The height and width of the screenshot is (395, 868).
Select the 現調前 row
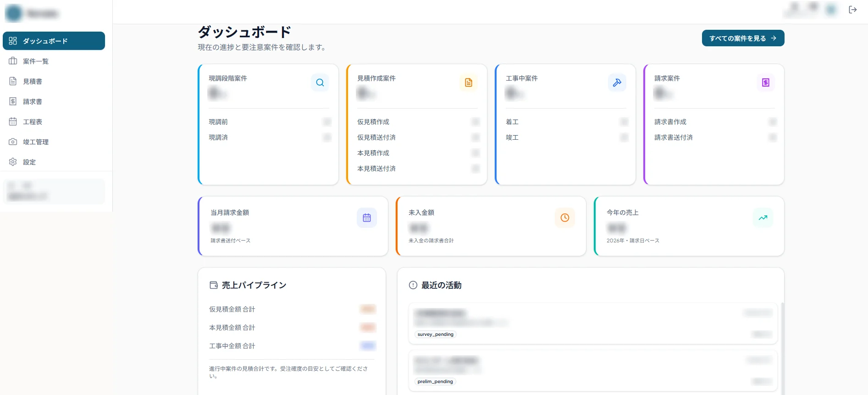point(270,122)
